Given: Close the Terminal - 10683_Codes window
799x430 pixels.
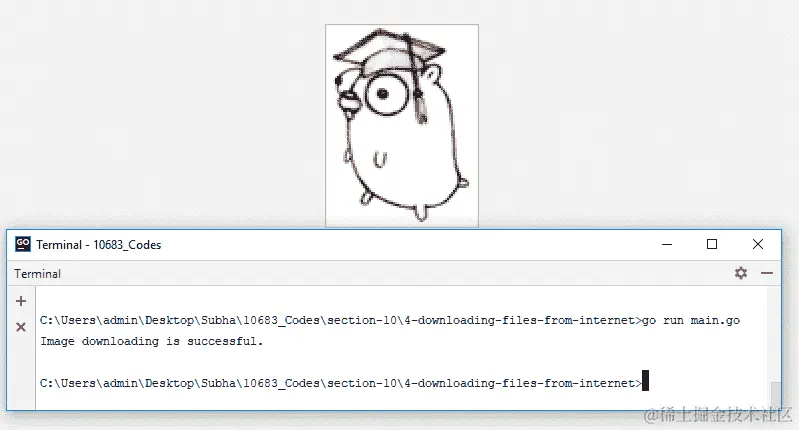Looking at the screenshot, I should pos(758,244).
